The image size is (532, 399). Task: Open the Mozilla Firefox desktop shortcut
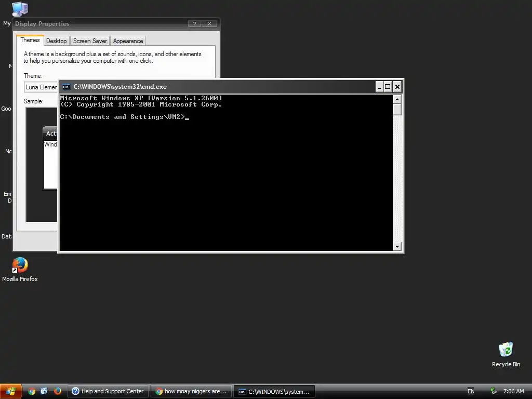click(x=20, y=270)
